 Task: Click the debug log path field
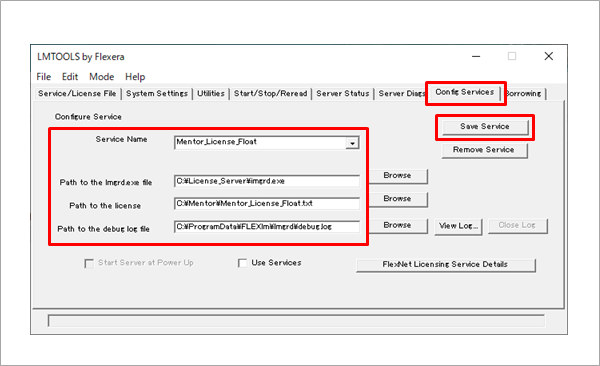[x=267, y=227]
